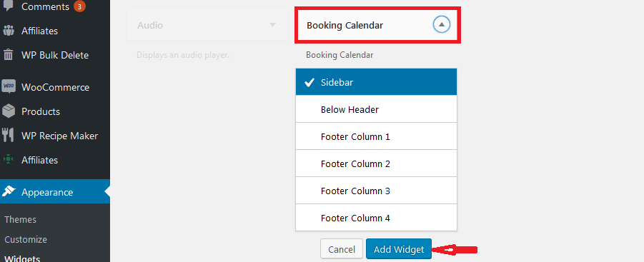
Task: Click the WP Recipe Maker fork-knife icon
Action: (x=8, y=136)
